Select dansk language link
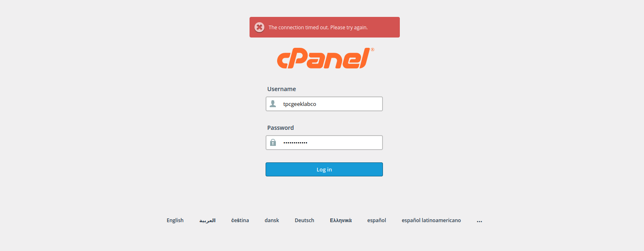The width and height of the screenshot is (644, 251). tap(272, 221)
